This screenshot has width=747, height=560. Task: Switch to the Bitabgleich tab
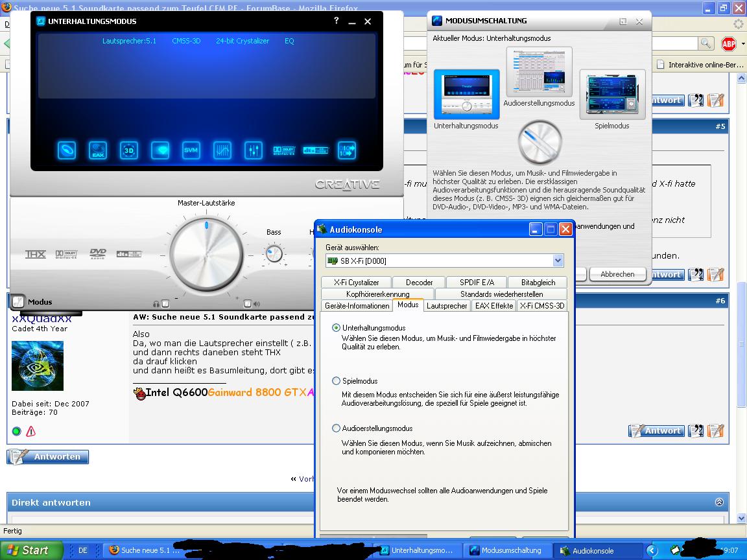tap(538, 282)
